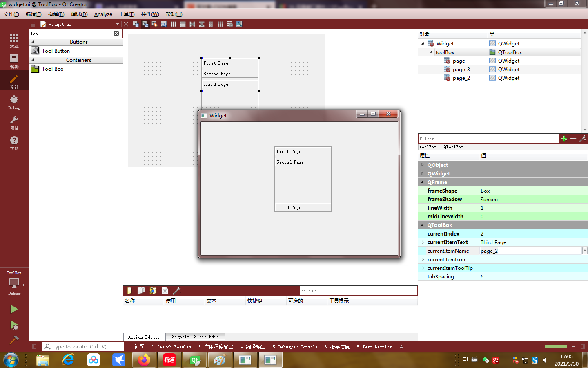The image size is (588, 368).
Task: Click the Adjust Size toolbar icon
Action: point(239,24)
